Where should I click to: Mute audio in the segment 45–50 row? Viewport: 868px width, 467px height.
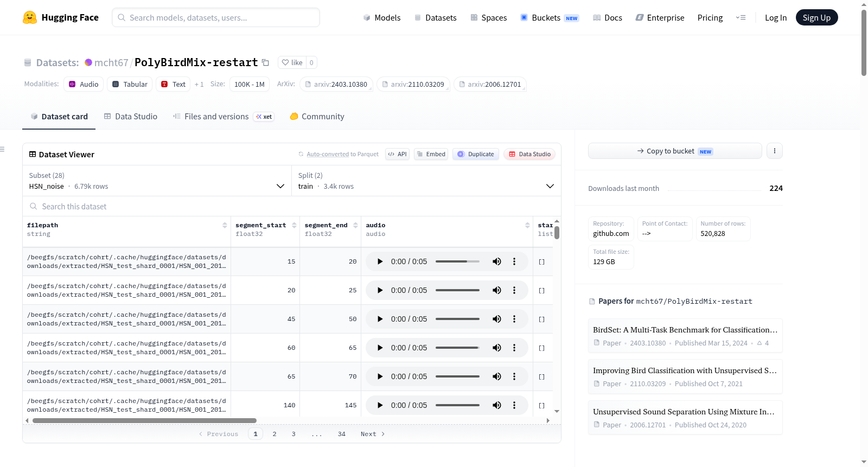click(497, 319)
